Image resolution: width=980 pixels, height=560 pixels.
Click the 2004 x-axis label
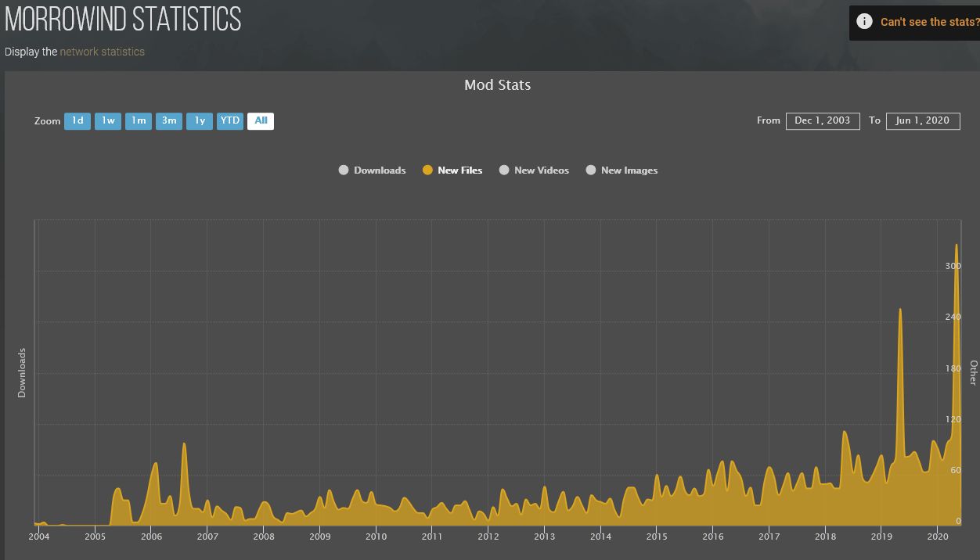pyautogui.click(x=39, y=537)
